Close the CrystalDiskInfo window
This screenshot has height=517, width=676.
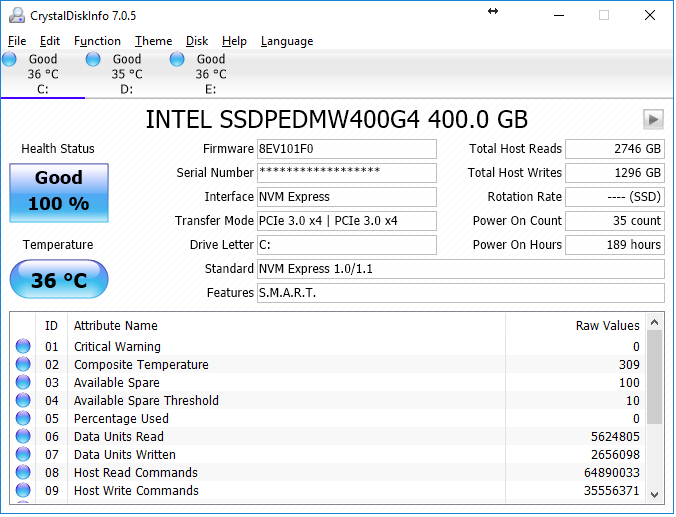[650, 16]
